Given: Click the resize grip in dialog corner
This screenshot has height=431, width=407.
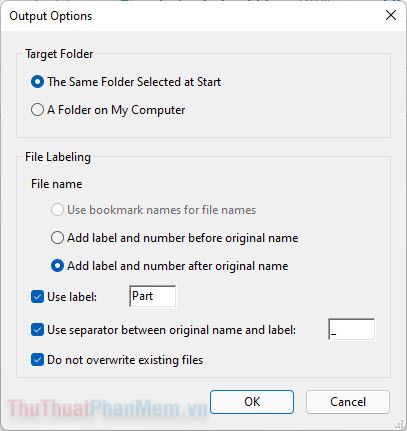Looking at the screenshot, I should click(x=399, y=424).
